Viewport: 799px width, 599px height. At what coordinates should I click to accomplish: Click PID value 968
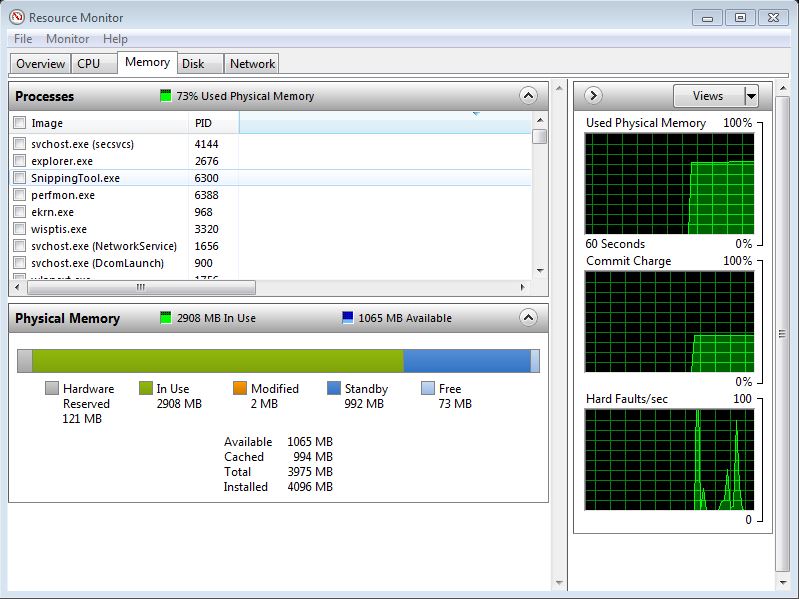(203, 212)
